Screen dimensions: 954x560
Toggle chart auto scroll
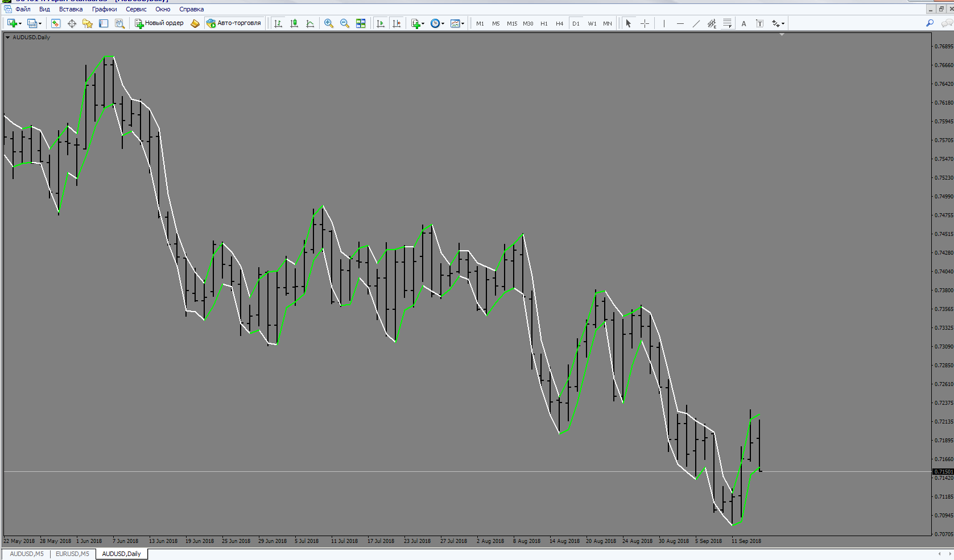click(x=381, y=23)
